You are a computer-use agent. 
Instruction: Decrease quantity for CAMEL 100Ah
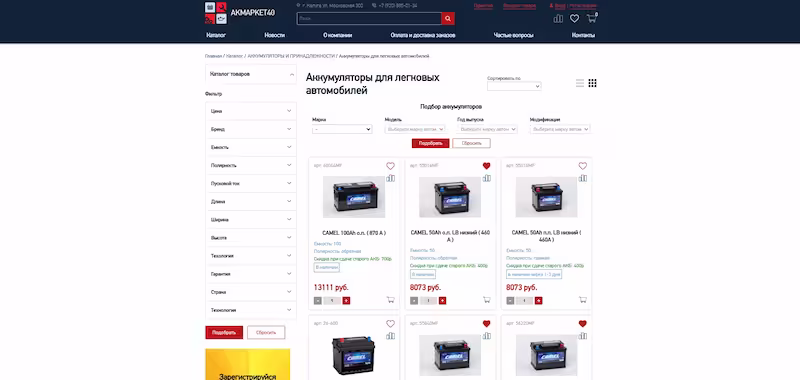pos(317,300)
